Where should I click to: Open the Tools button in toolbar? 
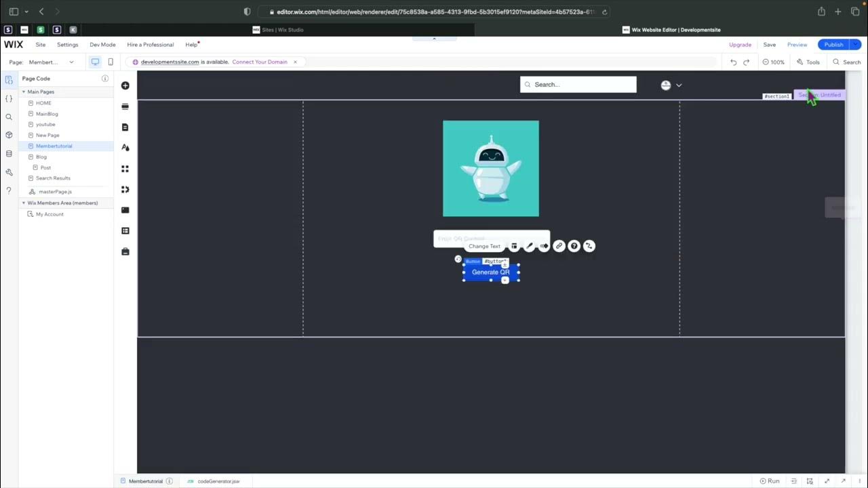point(808,62)
